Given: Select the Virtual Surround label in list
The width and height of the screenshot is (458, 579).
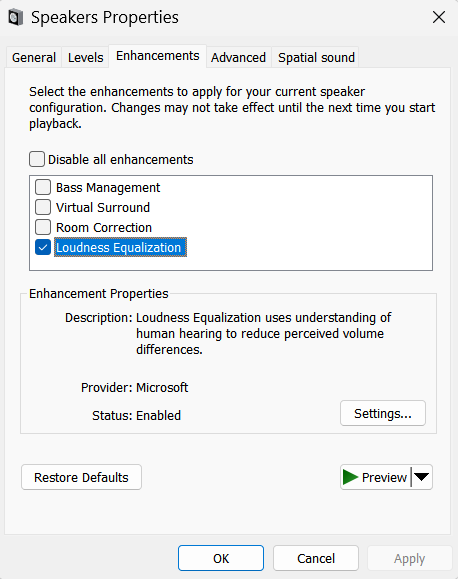Looking at the screenshot, I should [x=103, y=207].
